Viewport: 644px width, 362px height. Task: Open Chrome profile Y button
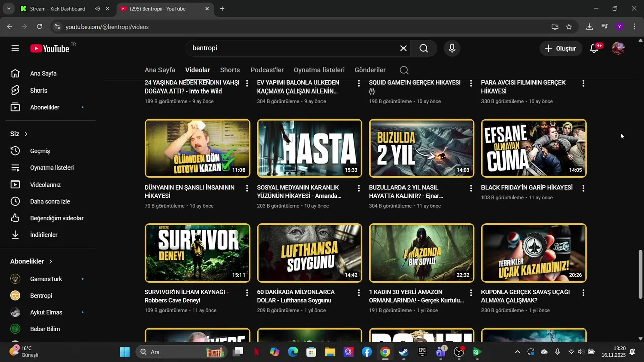620,27
